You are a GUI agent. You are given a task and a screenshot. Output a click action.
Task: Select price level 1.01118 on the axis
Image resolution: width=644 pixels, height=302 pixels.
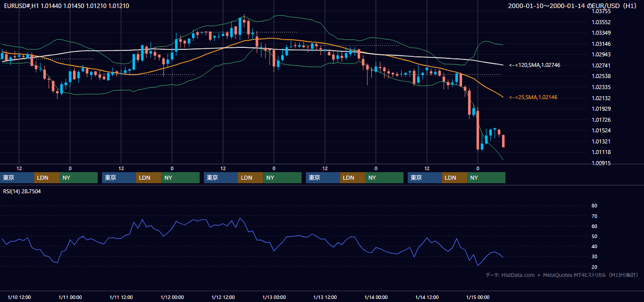601,152
